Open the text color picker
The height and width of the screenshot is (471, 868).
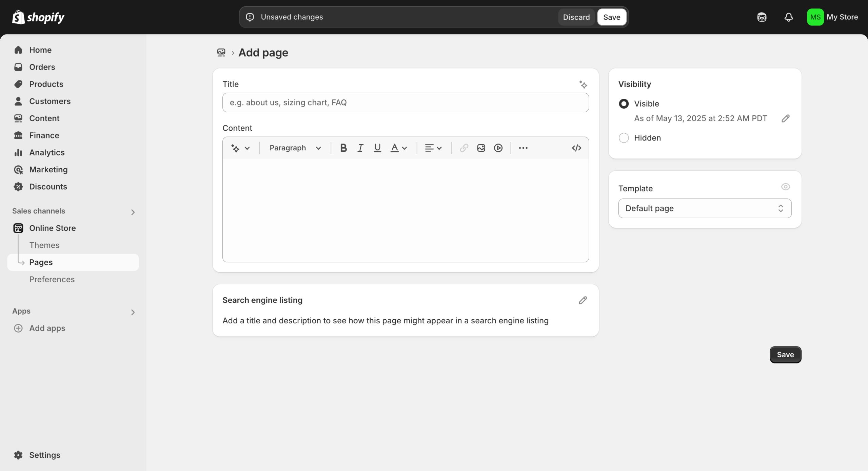(x=398, y=148)
